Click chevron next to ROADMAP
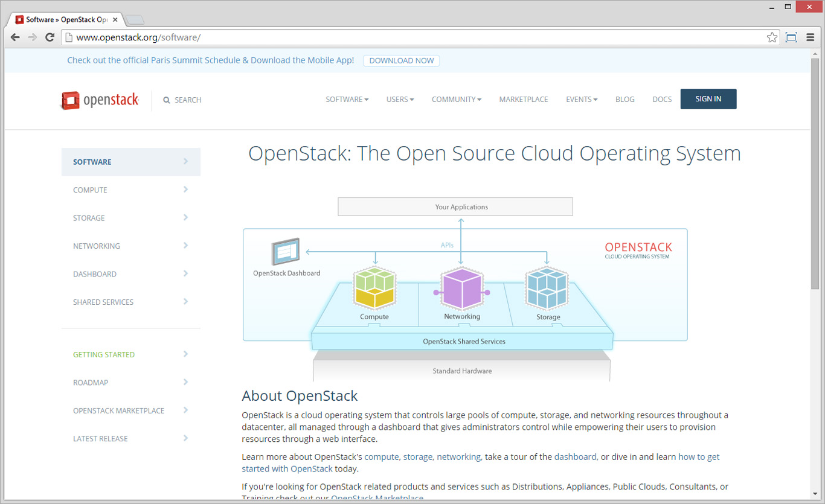 coord(185,382)
